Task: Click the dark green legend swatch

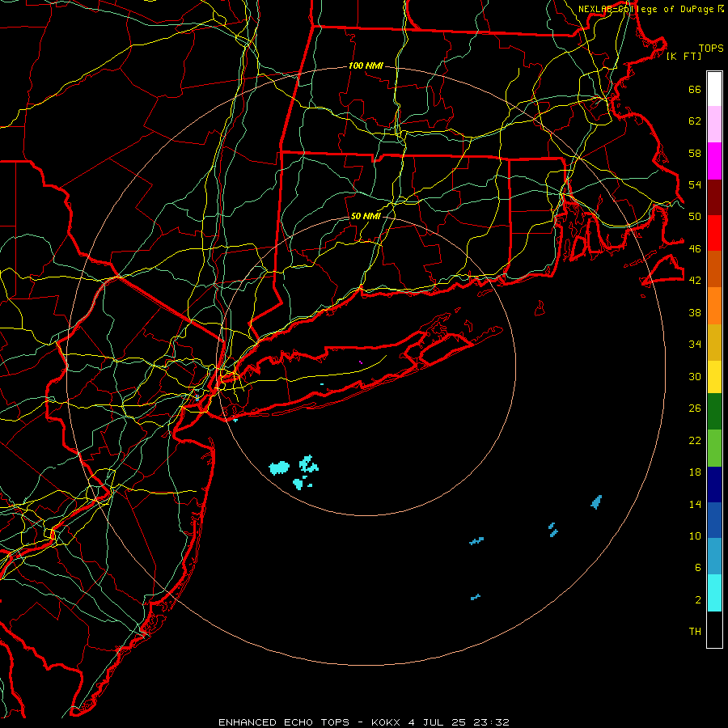Action: point(714,412)
